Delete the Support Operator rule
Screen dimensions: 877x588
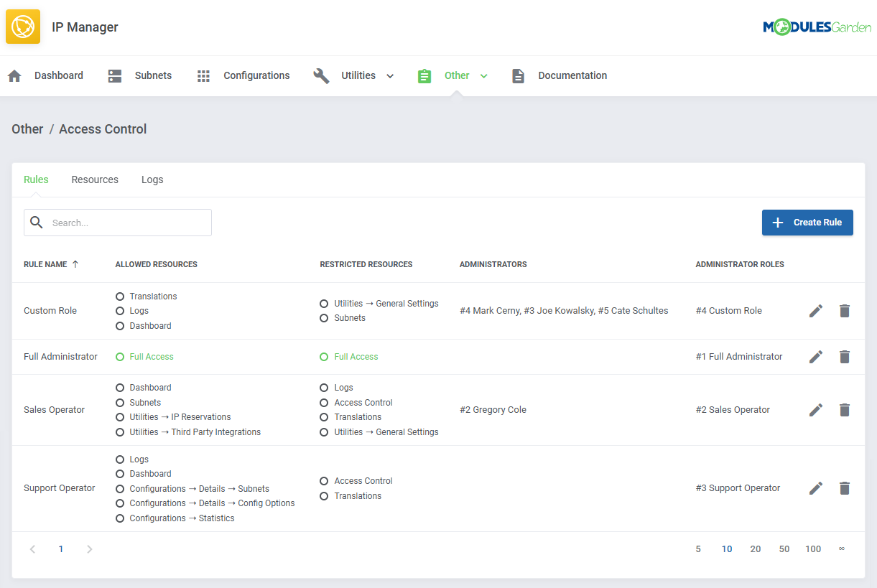[x=845, y=488]
